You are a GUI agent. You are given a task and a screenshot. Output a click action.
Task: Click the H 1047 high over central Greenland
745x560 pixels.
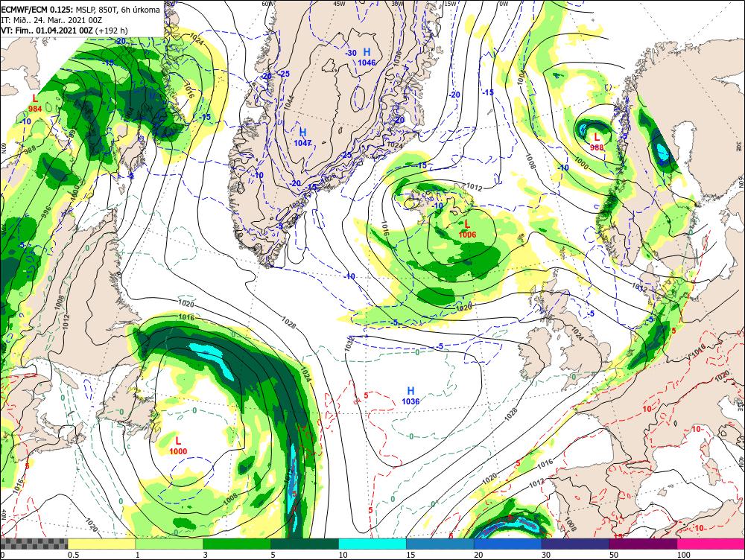[x=302, y=137]
